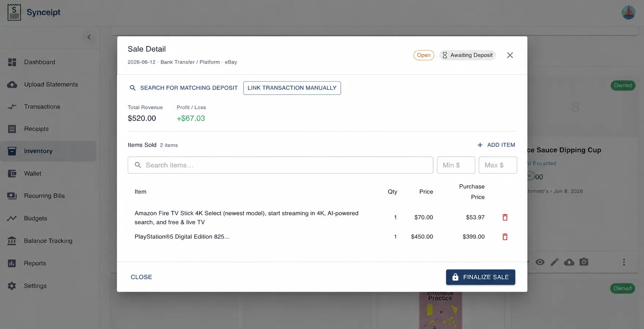
Task: Select the PlayStation®5 Digital Edition item name
Action: click(x=182, y=237)
